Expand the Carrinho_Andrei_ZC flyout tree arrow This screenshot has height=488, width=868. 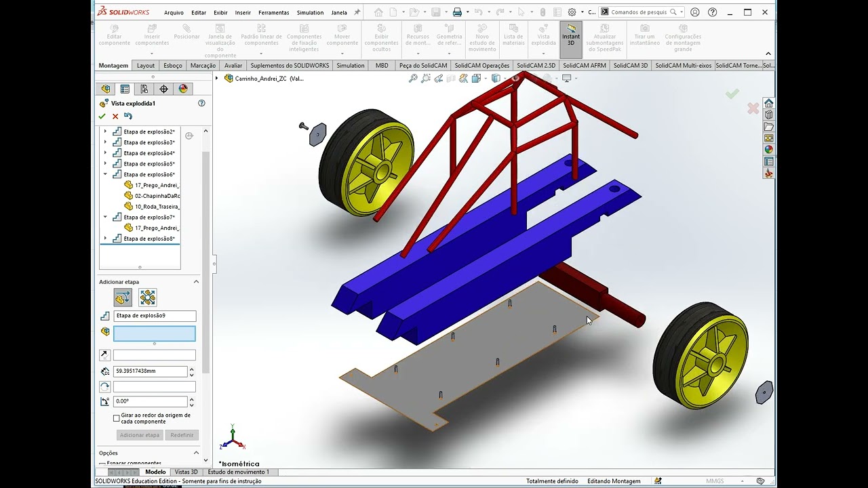(218, 78)
